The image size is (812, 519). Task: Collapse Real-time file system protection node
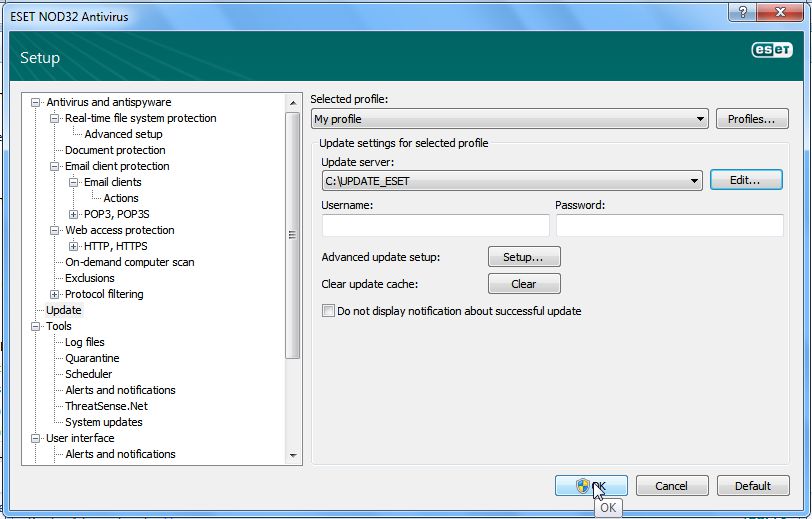point(54,119)
